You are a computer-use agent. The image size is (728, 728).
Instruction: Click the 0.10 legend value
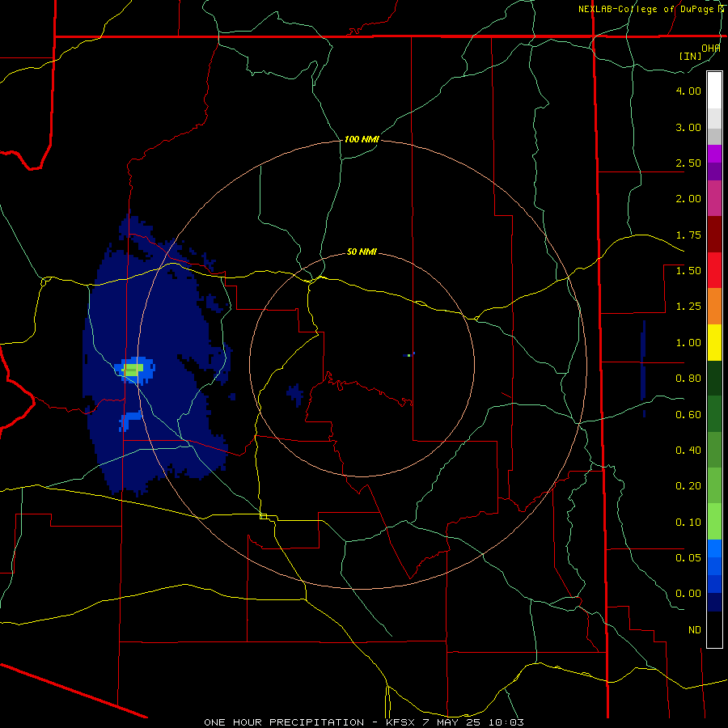(x=688, y=523)
